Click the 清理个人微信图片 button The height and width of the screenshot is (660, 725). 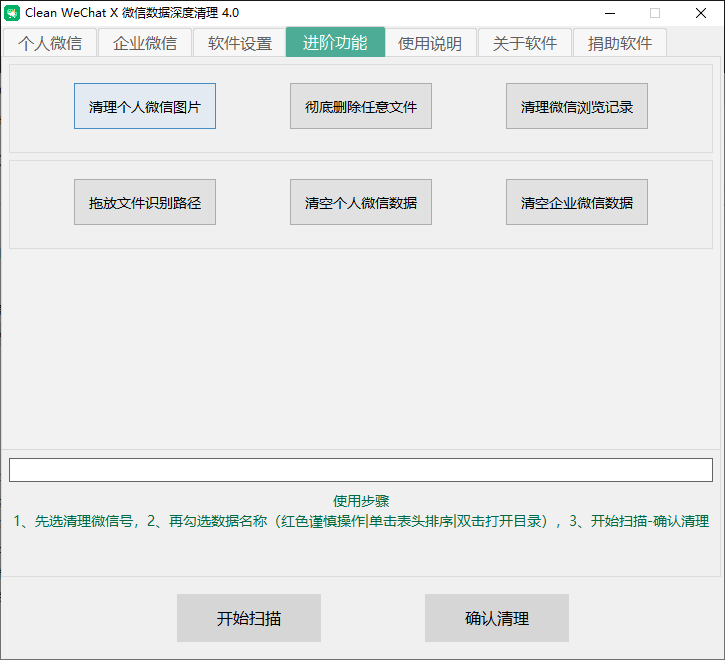tap(145, 106)
